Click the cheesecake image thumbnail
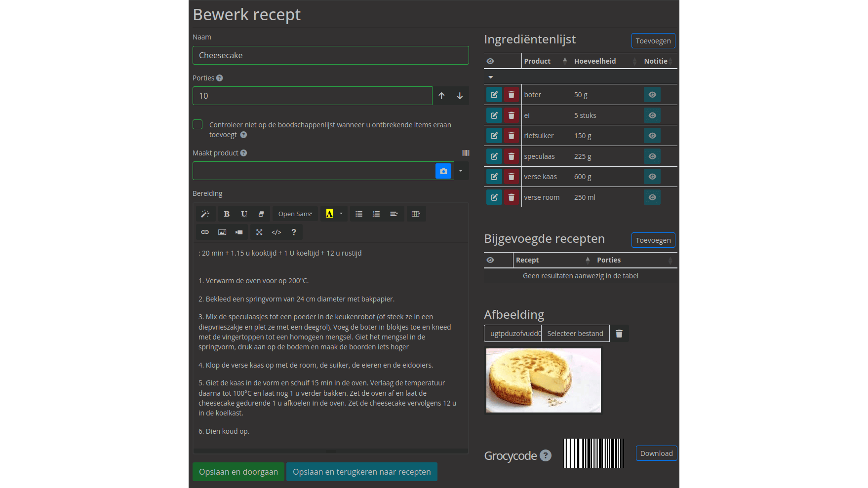Image resolution: width=868 pixels, height=488 pixels. coord(544,380)
